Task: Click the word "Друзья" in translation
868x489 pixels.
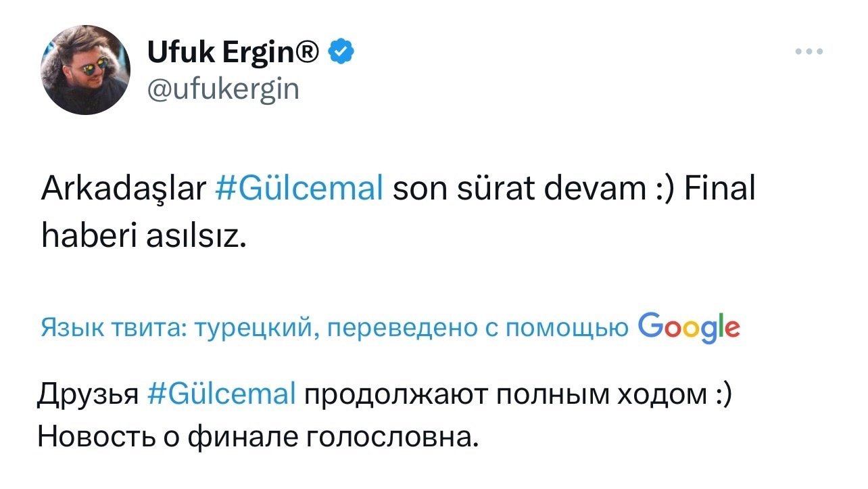Action: pyautogui.click(x=87, y=395)
